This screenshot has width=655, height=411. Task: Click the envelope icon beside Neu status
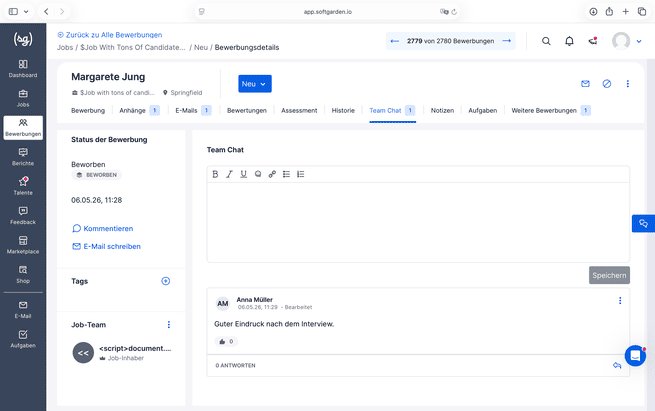pyautogui.click(x=585, y=84)
